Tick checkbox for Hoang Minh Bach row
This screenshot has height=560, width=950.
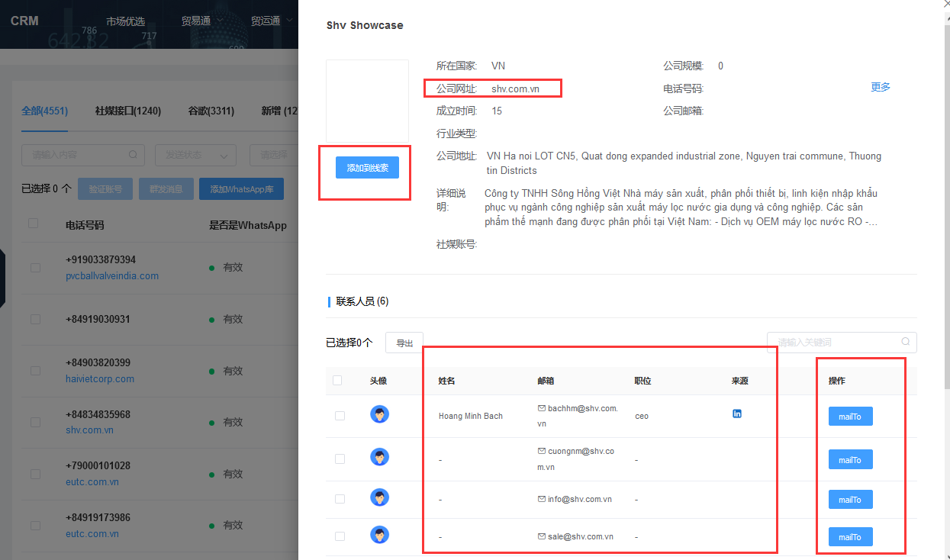(x=340, y=416)
